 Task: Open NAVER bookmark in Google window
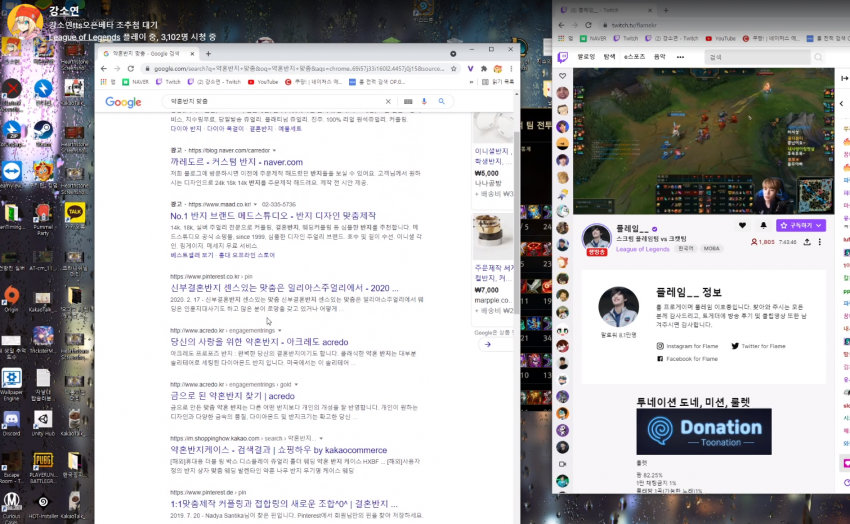point(136,82)
